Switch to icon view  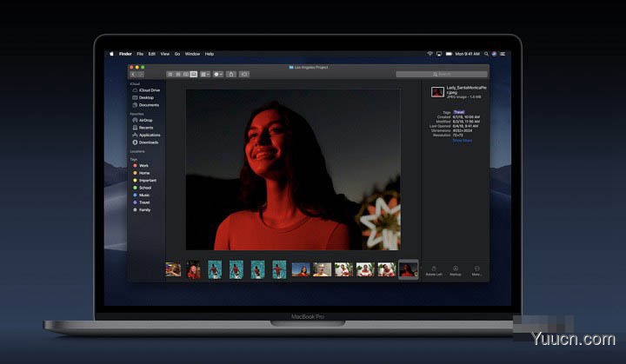[x=170, y=74]
